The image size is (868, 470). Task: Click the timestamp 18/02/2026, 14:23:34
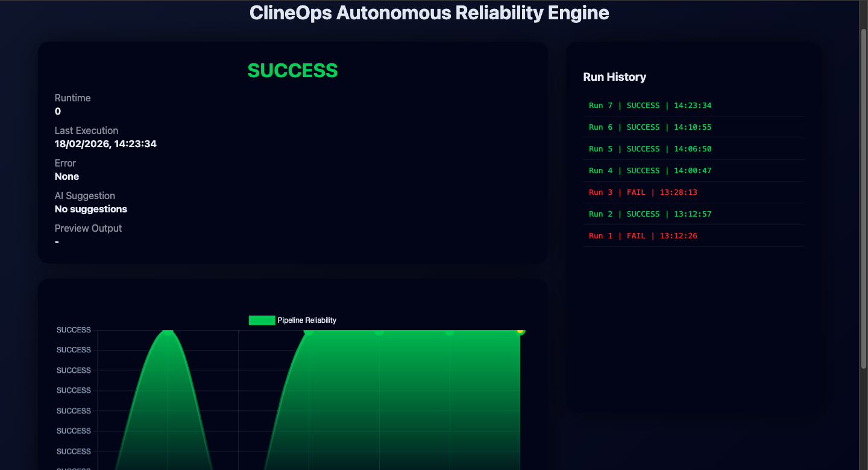(105, 144)
